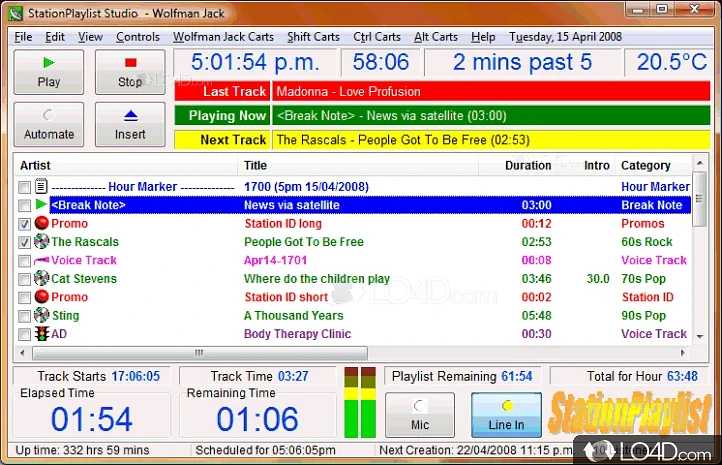The height and width of the screenshot is (465, 722).
Task: Sort by the Category column header
Action: pos(653,165)
